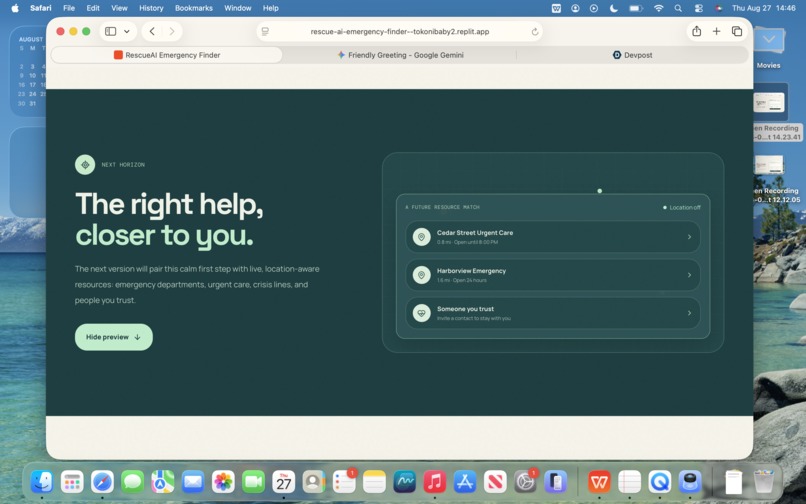
Task: Show the tab overview icon
Action: [x=737, y=31]
